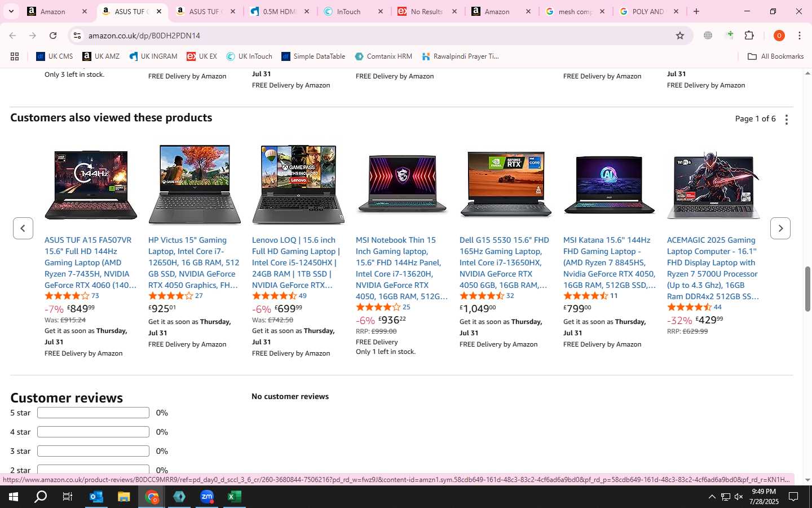812x508 pixels.
Task: Open the apps grid in bookmarks bar
Action: (x=15, y=56)
